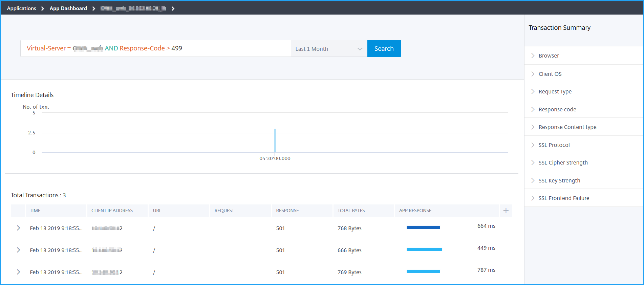Expand the transaction row with 769 Bytes
Screen dimensions: 644x285
18,272
